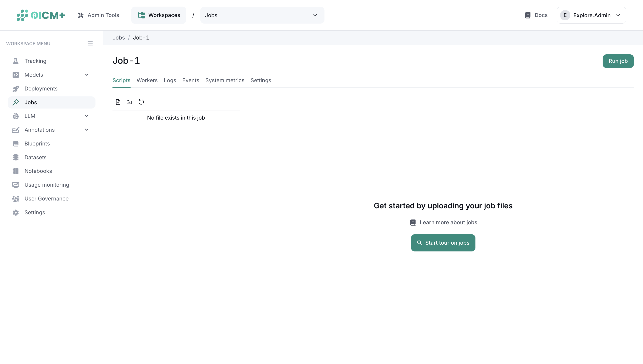Click Start tour on jobs
The width and height of the screenshot is (643, 364).
(443, 243)
